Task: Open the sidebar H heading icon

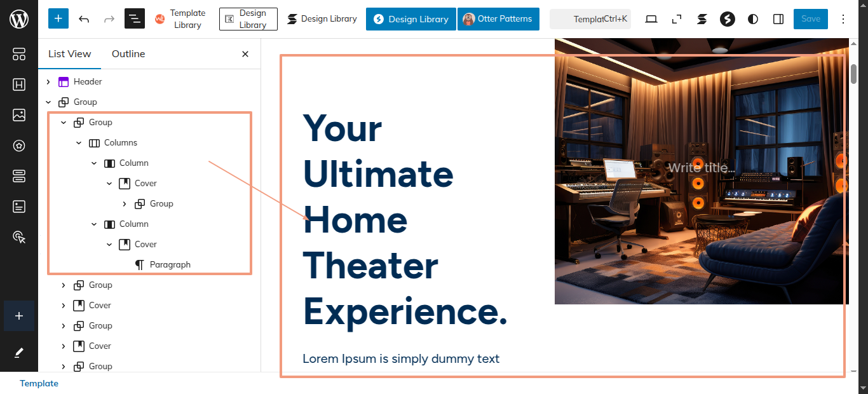Action: [19, 85]
